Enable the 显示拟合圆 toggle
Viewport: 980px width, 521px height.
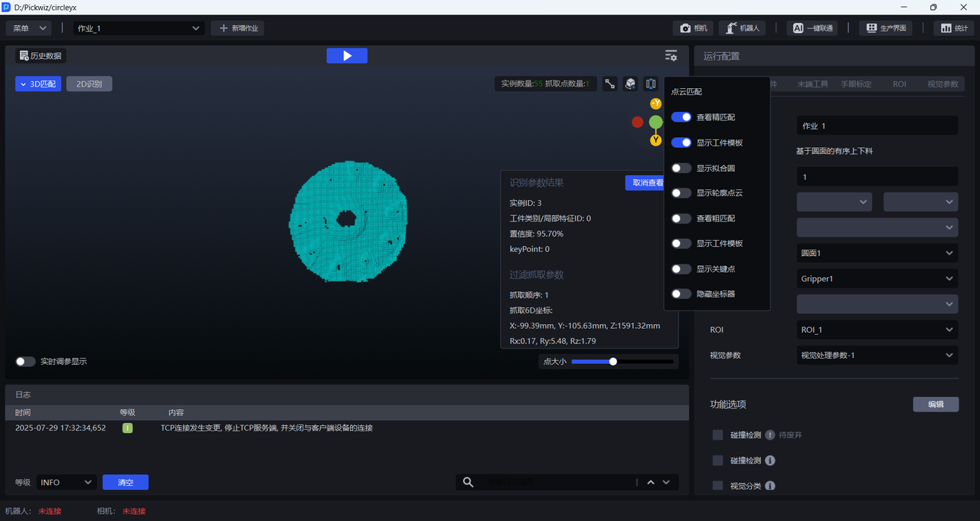coord(681,168)
